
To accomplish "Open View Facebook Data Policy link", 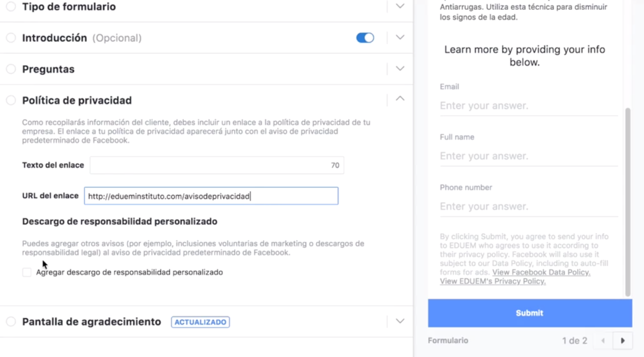I will point(541,272).
